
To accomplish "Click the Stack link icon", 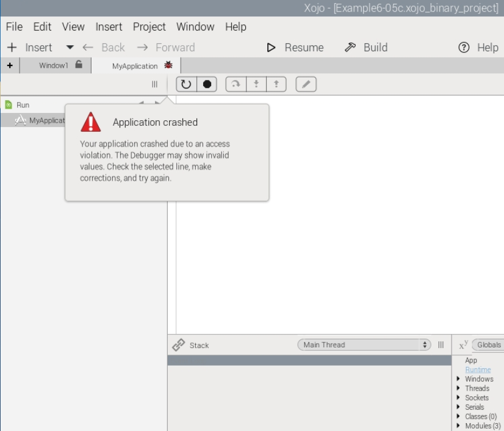I will [178, 345].
